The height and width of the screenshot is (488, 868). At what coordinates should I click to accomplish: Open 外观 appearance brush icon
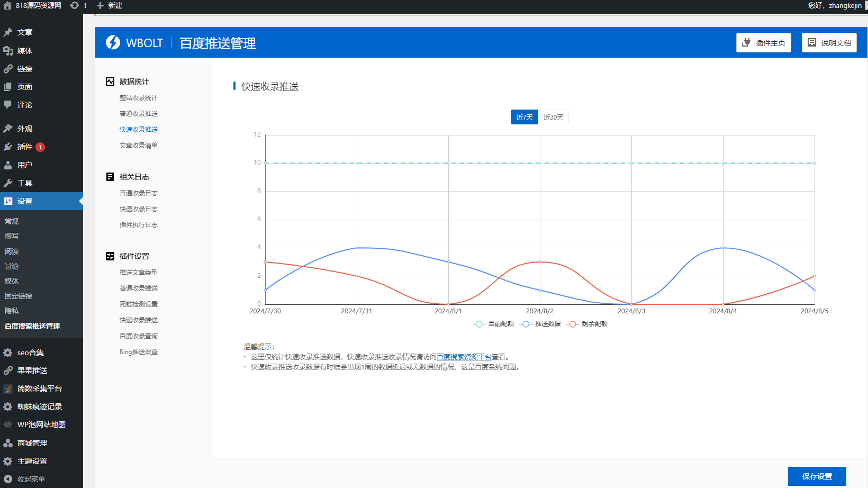tap(8, 129)
